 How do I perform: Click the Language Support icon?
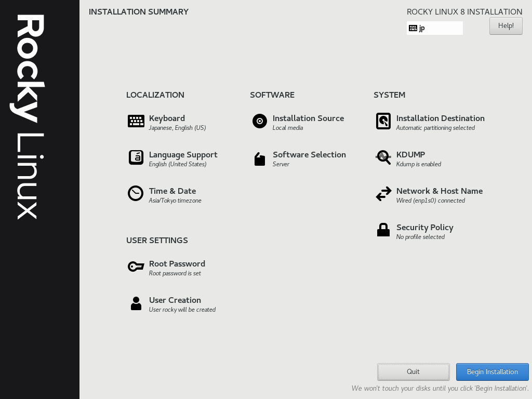[136, 157]
